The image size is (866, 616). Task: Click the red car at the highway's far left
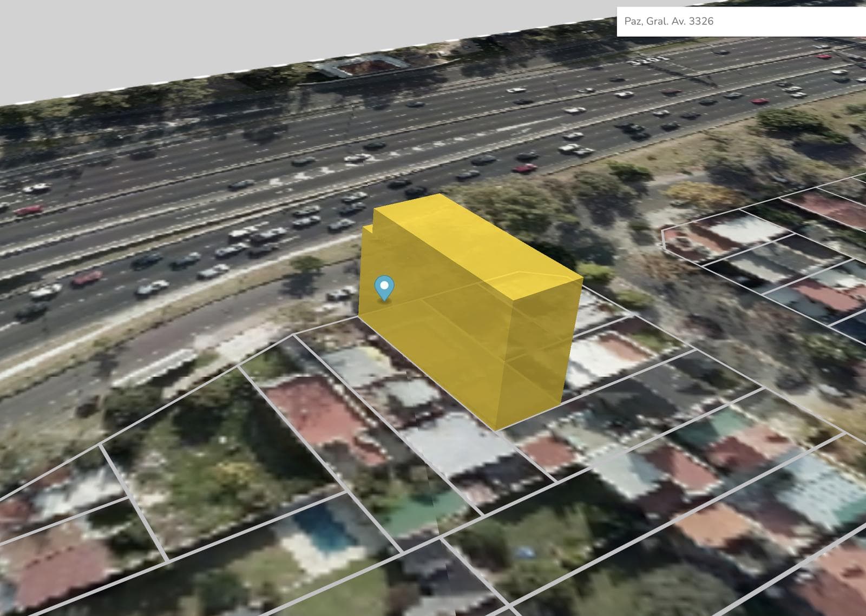pos(28,210)
